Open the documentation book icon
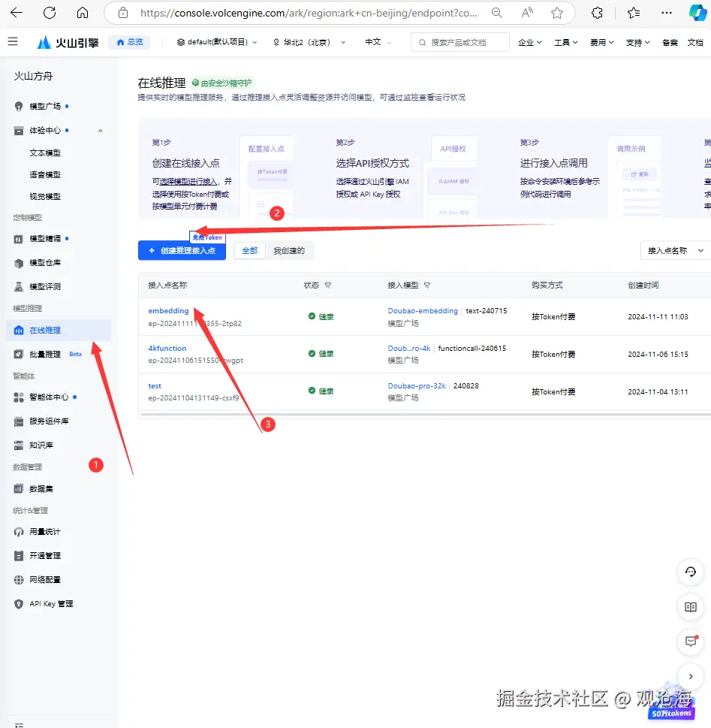 [691, 607]
